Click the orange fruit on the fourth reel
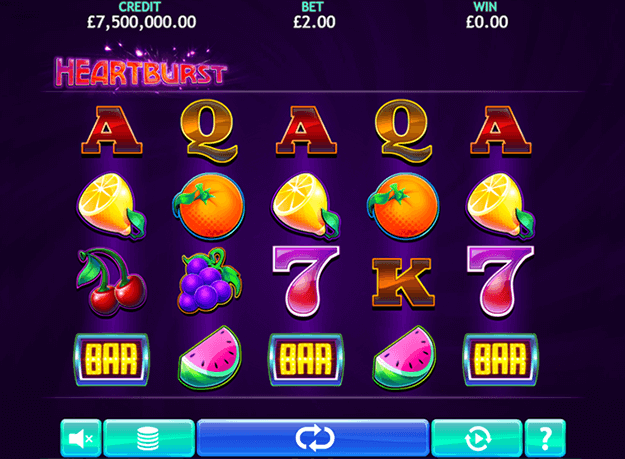Screen dimensions: 625x459 coord(403,206)
